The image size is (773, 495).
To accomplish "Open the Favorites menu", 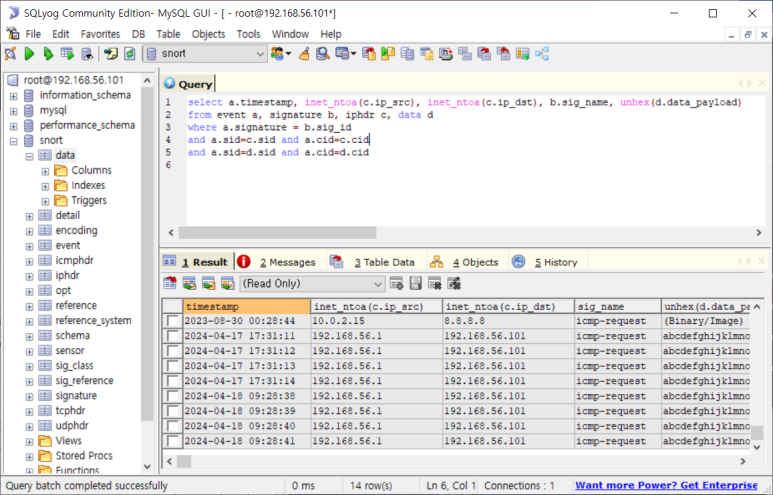I will tap(101, 34).
